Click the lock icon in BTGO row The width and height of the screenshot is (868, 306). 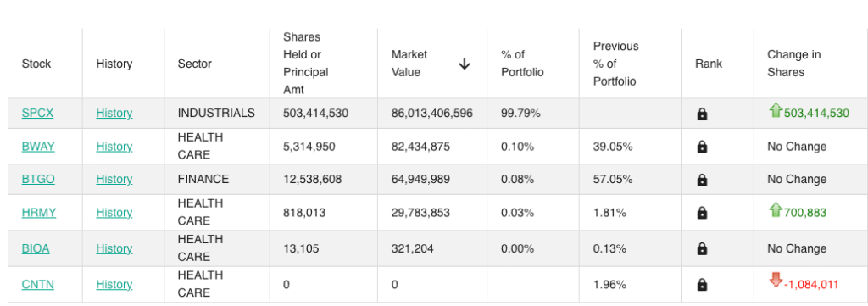(x=702, y=180)
